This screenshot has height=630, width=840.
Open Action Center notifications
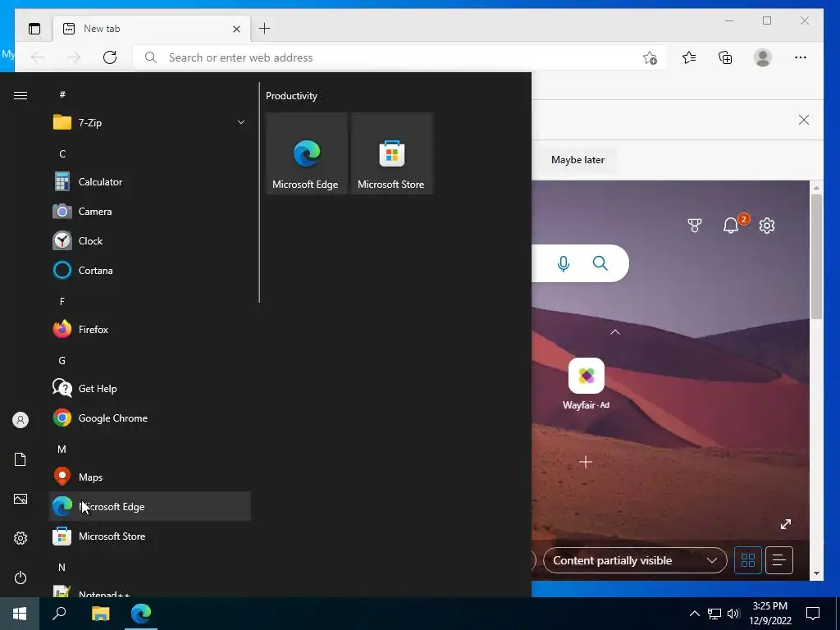[813, 614]
